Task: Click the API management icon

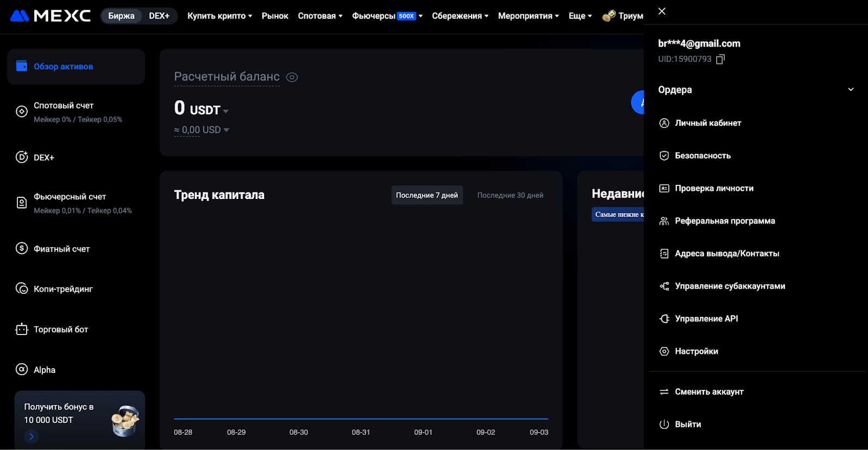Action: click(x=664, y=318)
